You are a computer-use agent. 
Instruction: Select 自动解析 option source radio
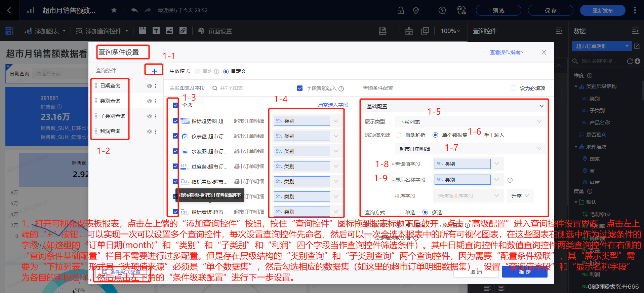click(398, 135)
